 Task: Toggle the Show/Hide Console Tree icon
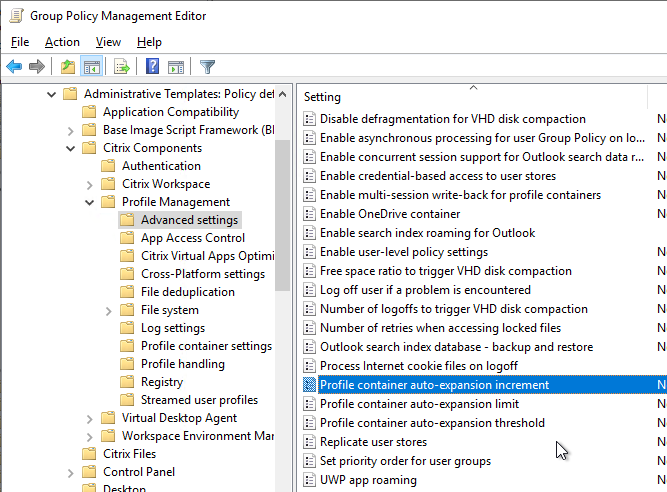[91, 67]
